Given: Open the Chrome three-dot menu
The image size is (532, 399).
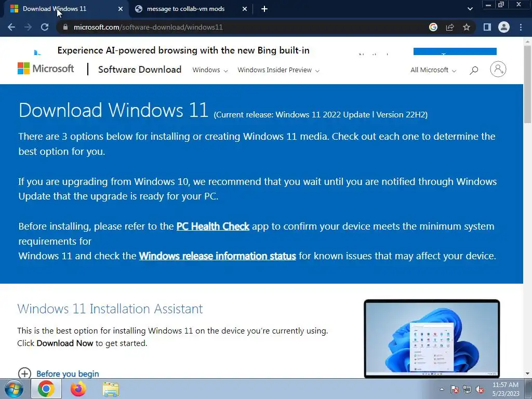Looking at the screenshot, I should (521, 27).
